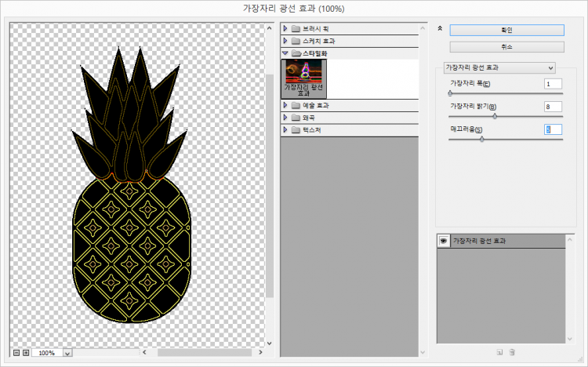Collapse the 스타일화 filter folder
This screenshot has width=588, height=367.
point(285,53)
